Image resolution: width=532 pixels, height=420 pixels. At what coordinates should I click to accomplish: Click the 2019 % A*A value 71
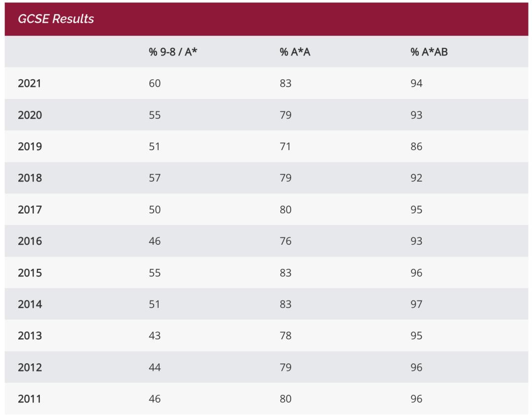pos(286,147)
